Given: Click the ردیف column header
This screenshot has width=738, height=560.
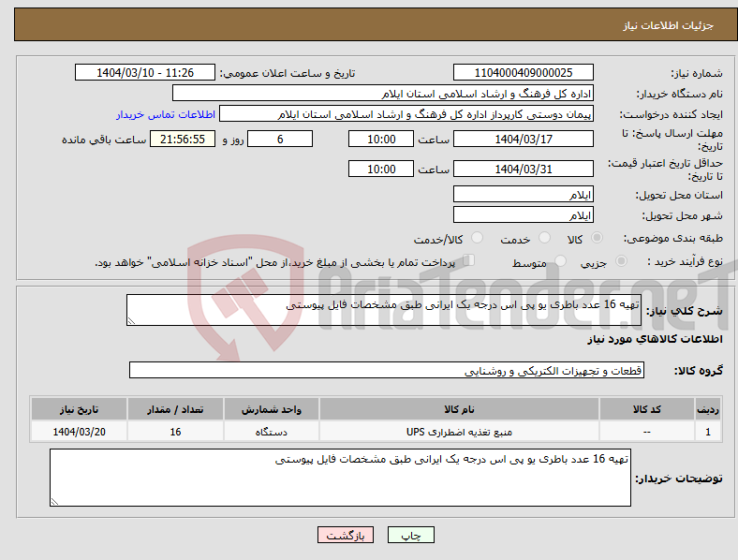Looking at the screenshot, I should coord(708,409).
